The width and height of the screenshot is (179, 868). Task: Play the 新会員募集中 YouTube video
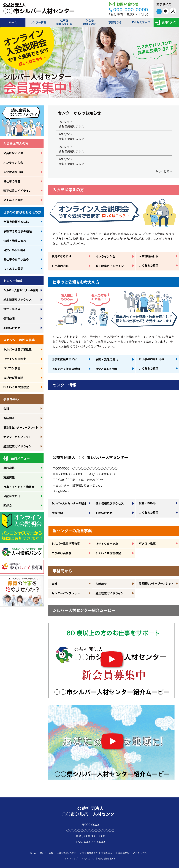click(x=111, y=659)
